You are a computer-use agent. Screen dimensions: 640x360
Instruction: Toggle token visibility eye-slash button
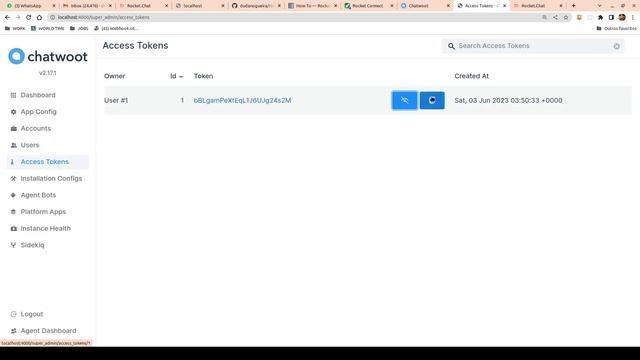(404, 100)
